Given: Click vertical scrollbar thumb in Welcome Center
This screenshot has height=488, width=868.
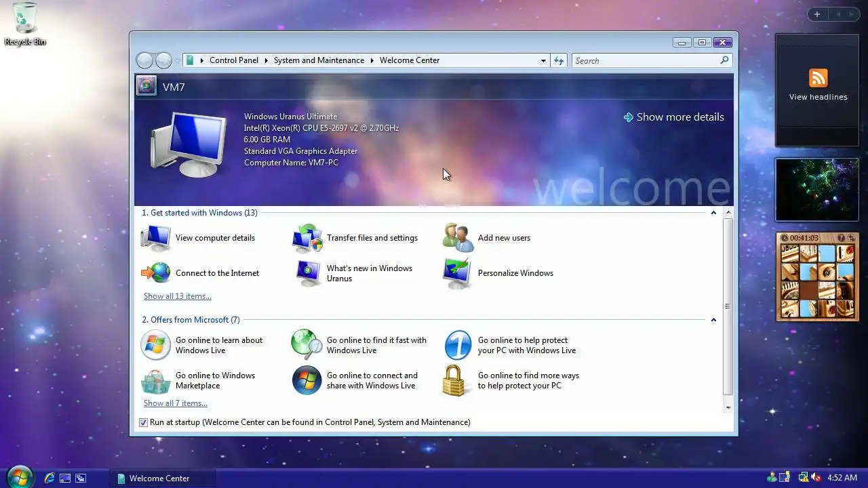Looking at the screenshot, I should 728,306.
